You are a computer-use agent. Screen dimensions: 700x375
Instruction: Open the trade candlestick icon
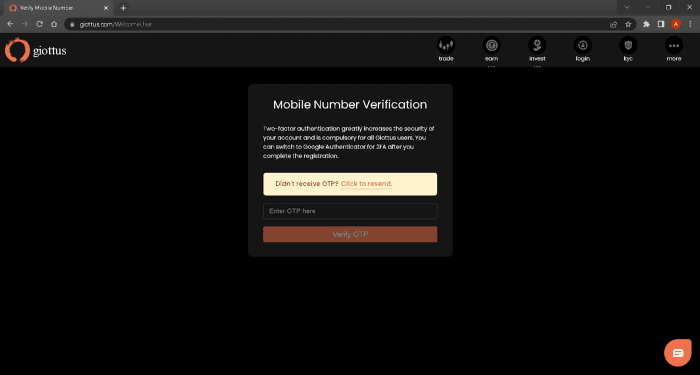pos(446,45)
